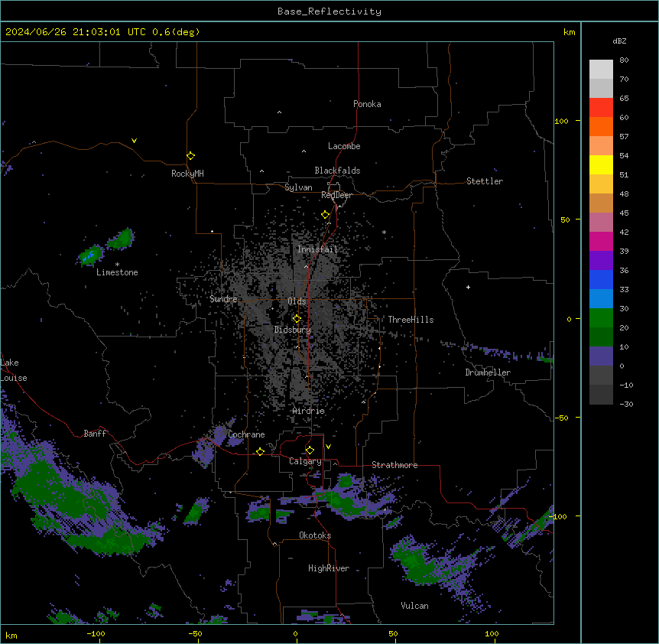Click the Stettler city label
659x644 pixels.
[x=485, y=181]
